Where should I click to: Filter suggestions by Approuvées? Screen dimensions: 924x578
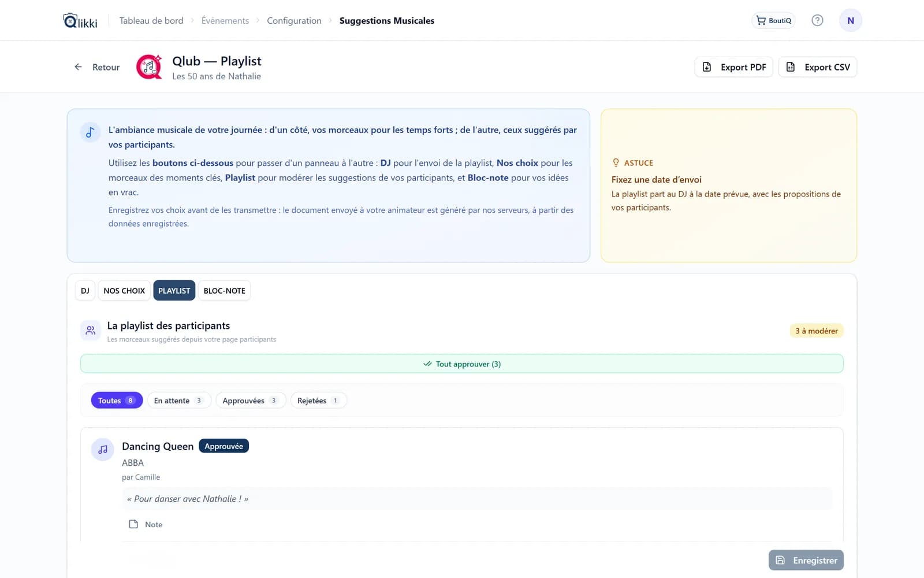pos(251,401)
